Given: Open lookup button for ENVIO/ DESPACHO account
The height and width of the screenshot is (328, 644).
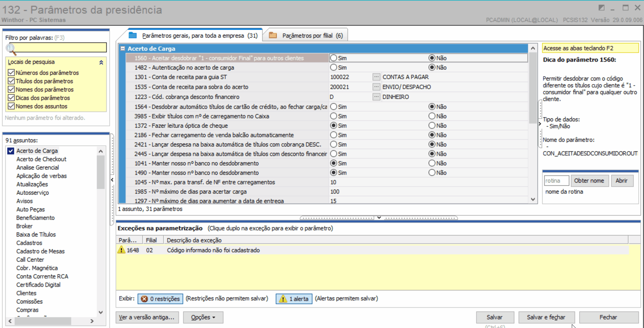Looking at the screenshot, I should pyautogui.click(x=376, y=87).
